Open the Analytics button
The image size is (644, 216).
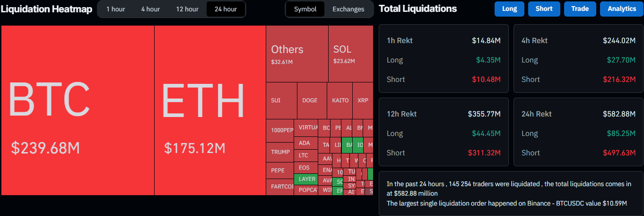(622, 9)
